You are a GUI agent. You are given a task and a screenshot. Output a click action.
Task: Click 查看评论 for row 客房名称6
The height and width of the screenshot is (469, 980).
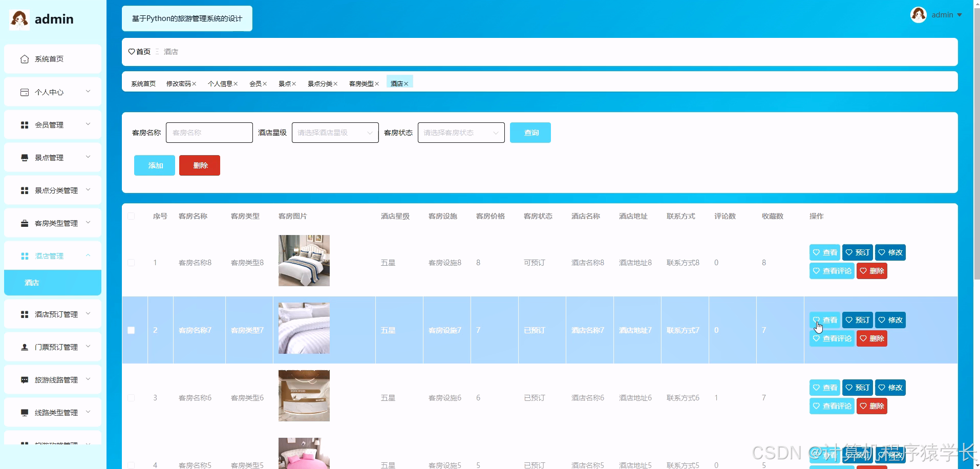832,406
